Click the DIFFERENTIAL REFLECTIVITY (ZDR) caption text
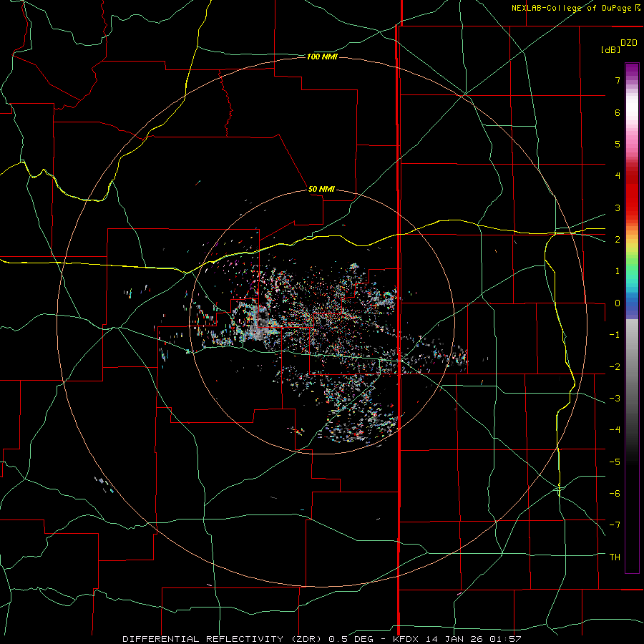This screenshot has width=644, height=644. pos(223,639)
